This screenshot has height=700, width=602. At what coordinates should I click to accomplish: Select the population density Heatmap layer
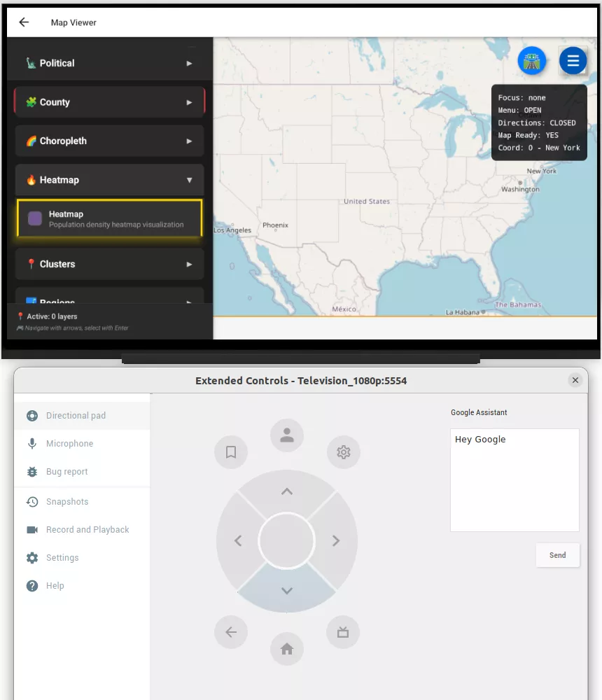(109, 219)
